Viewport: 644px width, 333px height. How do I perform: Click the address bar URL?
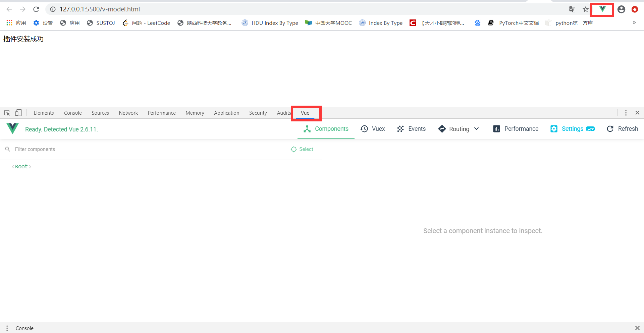[x=100, y=9]
